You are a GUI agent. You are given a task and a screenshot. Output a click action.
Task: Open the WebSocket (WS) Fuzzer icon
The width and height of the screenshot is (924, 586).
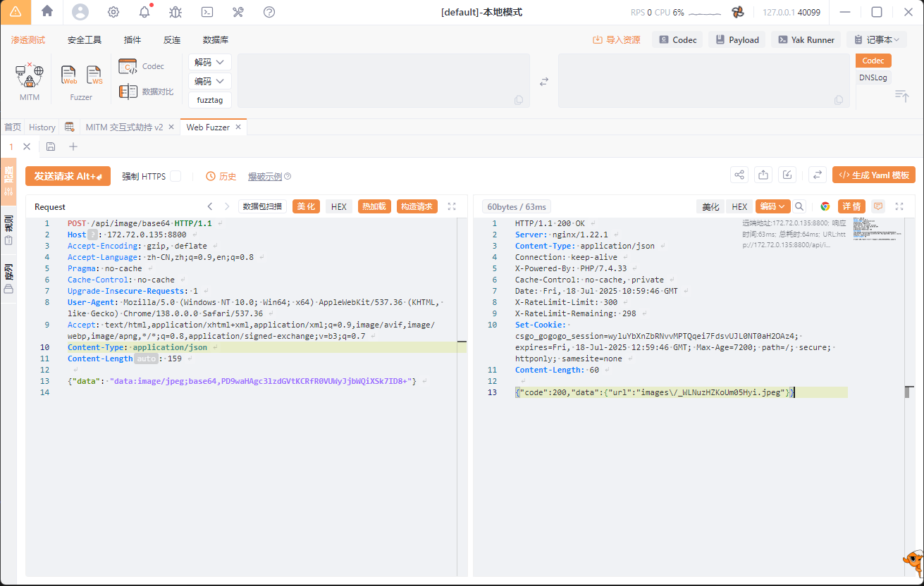[94, 75]
